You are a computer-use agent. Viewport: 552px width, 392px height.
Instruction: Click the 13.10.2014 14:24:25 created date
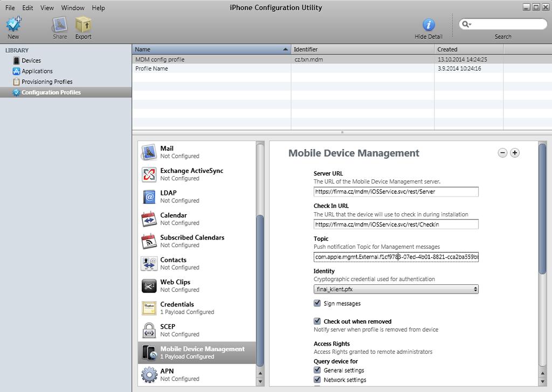pos(462,59)
